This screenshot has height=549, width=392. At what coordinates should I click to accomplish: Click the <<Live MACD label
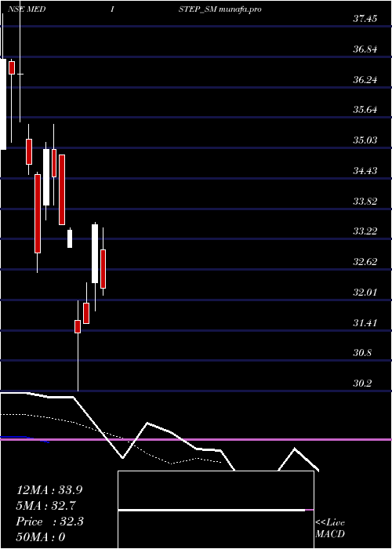[x=330, y=528]
